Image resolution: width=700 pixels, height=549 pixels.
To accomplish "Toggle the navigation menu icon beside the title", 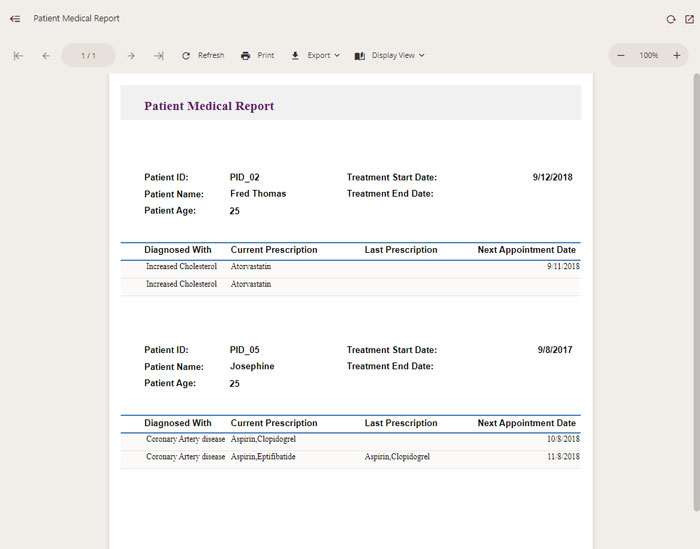I will point(15,19).
